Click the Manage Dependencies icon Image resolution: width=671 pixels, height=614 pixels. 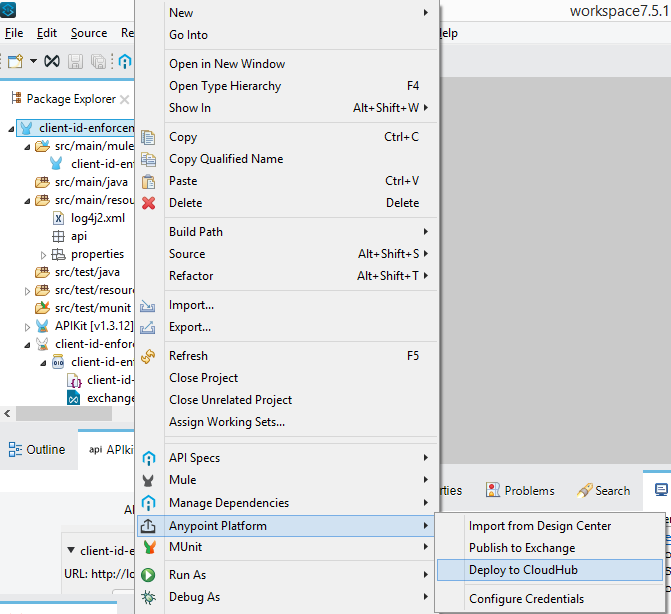[148, 503]
